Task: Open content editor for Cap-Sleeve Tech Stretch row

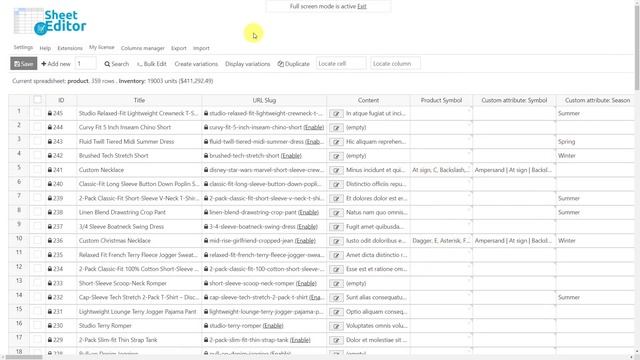Action: coord(336,298)
